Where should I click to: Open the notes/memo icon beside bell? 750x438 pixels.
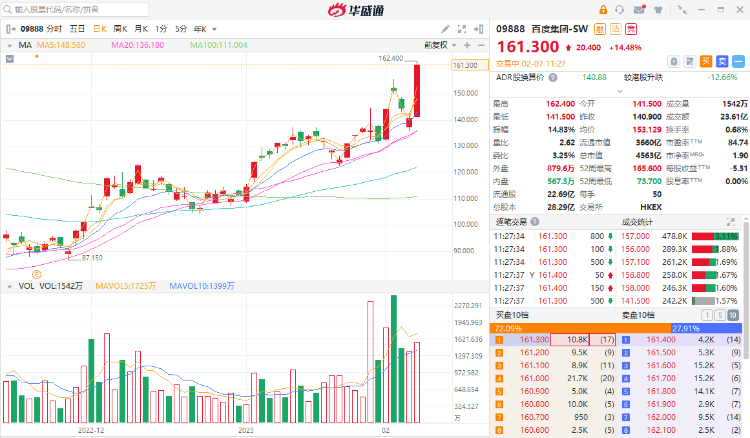pyautogui.click(x=690, y=61)
